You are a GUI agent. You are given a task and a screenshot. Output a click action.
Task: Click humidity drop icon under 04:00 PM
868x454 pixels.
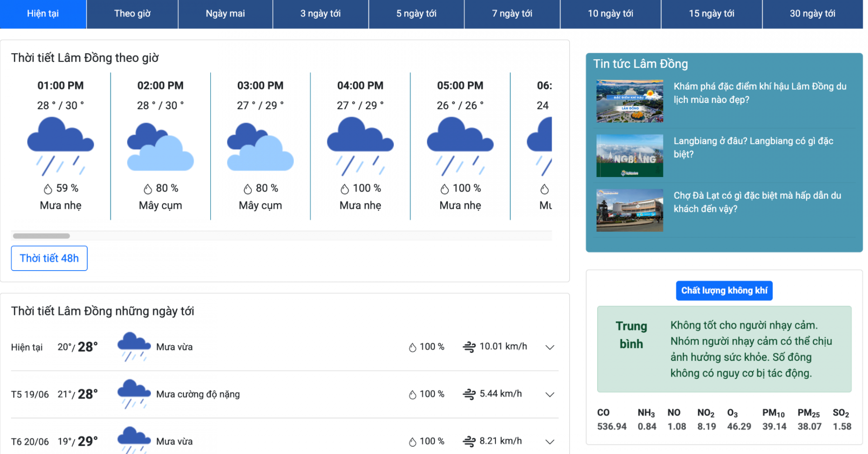[345, 189]
